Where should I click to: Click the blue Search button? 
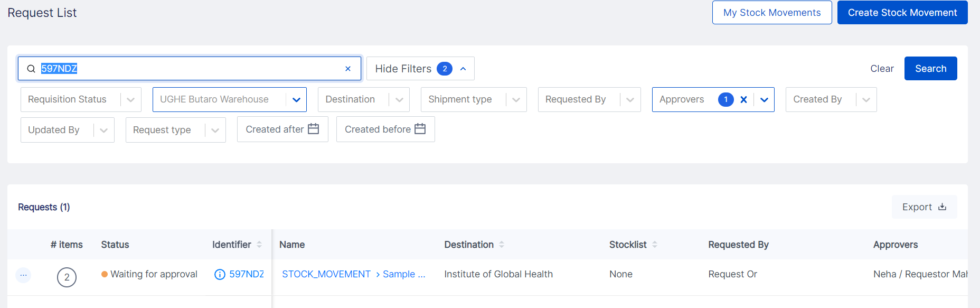930,69
